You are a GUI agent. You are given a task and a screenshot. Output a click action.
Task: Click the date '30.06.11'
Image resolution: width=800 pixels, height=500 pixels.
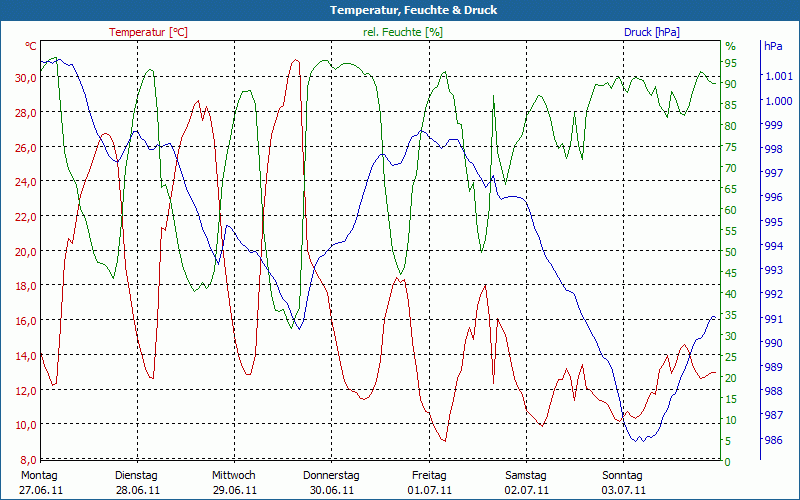[332, 490]
